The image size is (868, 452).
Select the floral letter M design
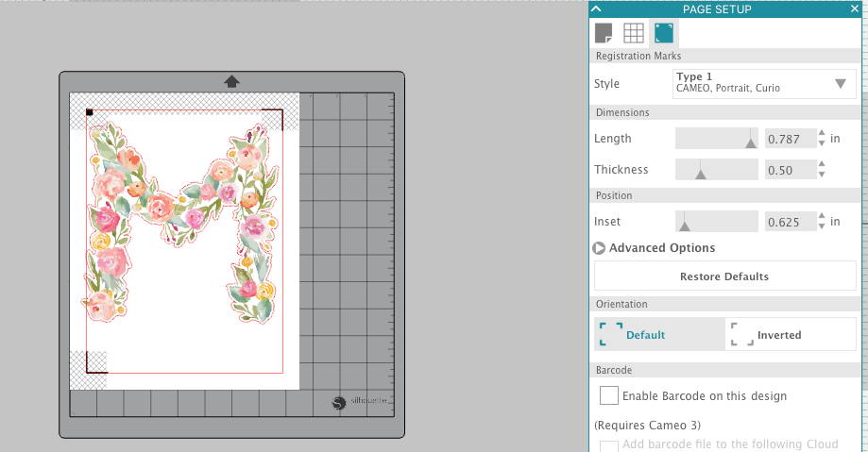[182, 222]
